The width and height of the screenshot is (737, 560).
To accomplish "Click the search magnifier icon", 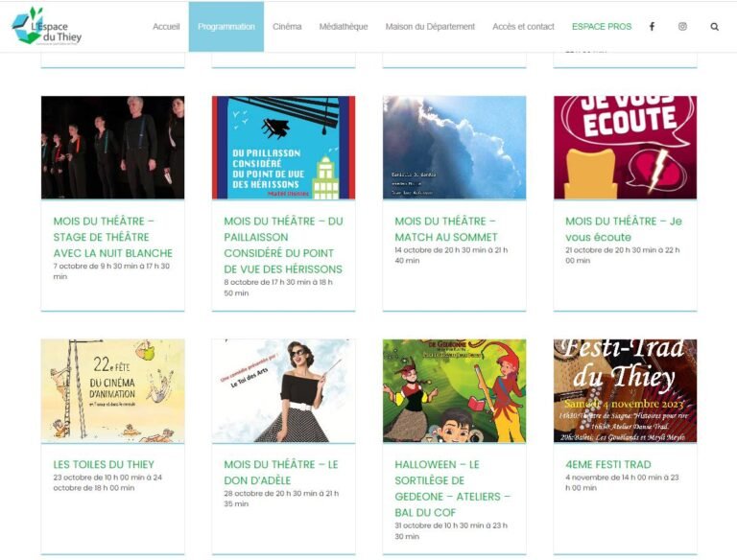I will click(x=714, y=27).
